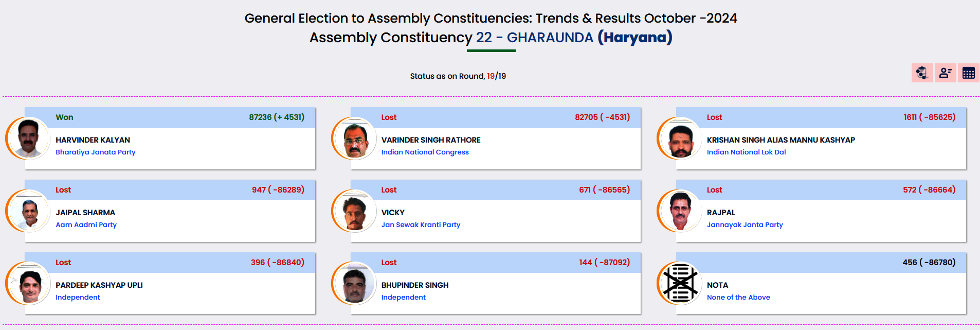The image size is (980, 330).
Task: Click the winning vote count 87236
Action: pyautogui.click(x=260, y=117)
